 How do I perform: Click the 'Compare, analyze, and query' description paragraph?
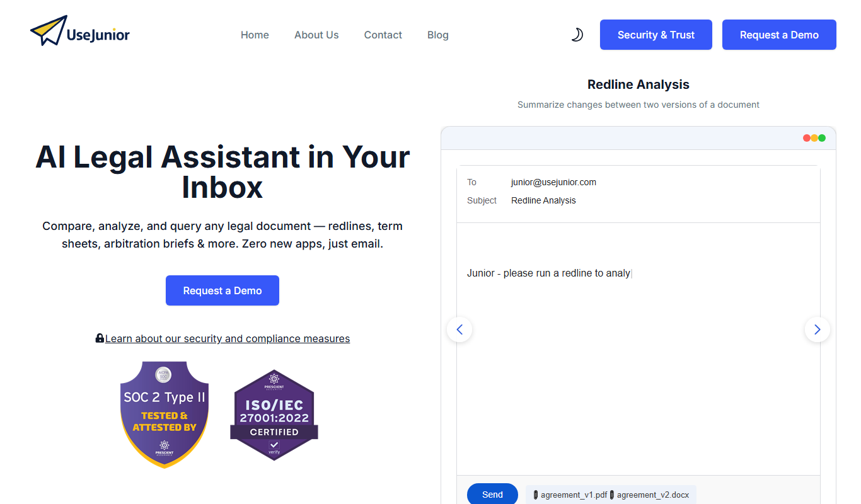[222, 234]
